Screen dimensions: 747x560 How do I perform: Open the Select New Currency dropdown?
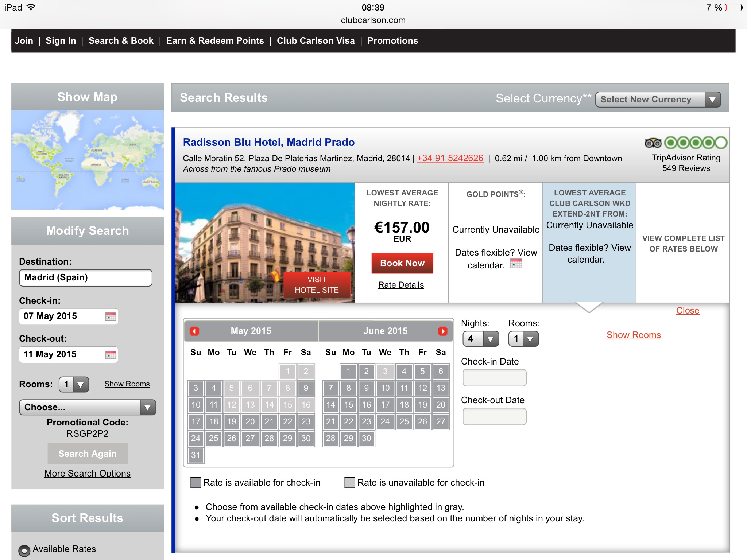coord(658,100)
